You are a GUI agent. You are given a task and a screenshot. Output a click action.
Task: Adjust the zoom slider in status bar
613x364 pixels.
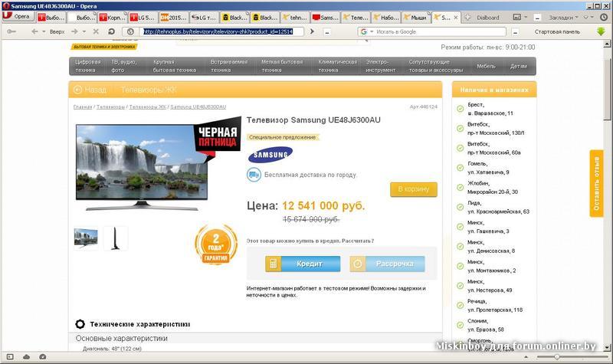(x=557, y=357)
